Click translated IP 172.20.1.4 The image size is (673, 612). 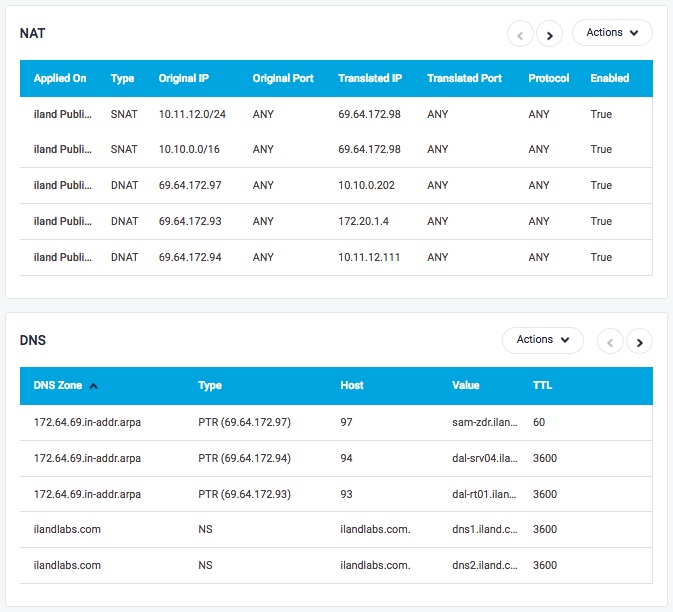click(364, 221)
